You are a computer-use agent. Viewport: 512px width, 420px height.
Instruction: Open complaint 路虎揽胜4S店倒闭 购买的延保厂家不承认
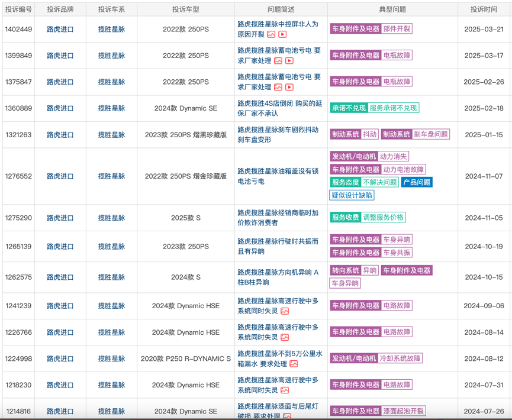click(x=279, y=108)
